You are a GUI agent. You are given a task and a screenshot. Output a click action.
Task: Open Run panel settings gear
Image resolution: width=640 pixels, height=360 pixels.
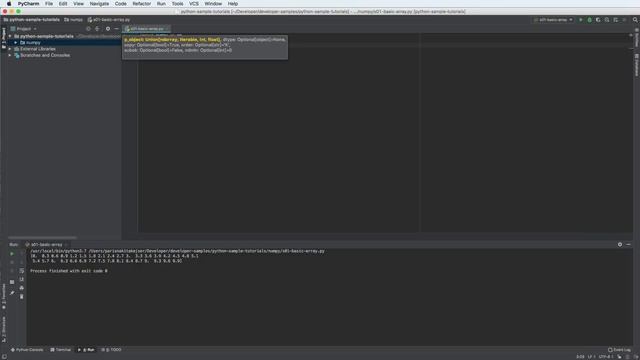tap(620, 244)
